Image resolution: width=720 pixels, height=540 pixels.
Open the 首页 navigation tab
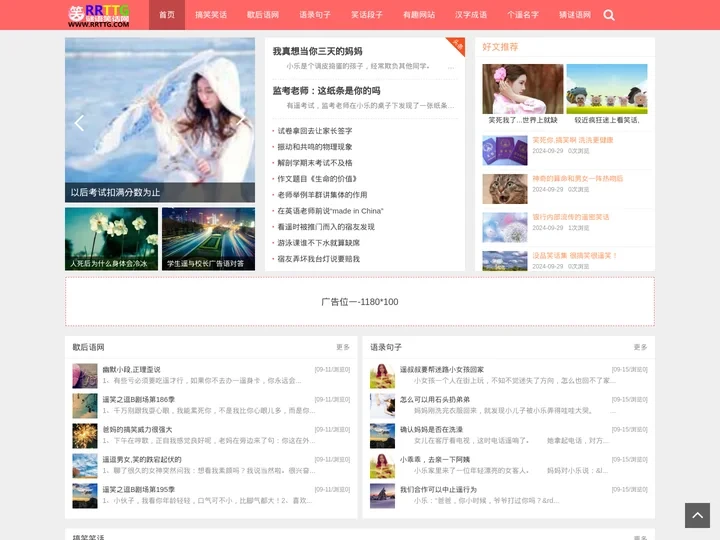[x=167, y=15]
